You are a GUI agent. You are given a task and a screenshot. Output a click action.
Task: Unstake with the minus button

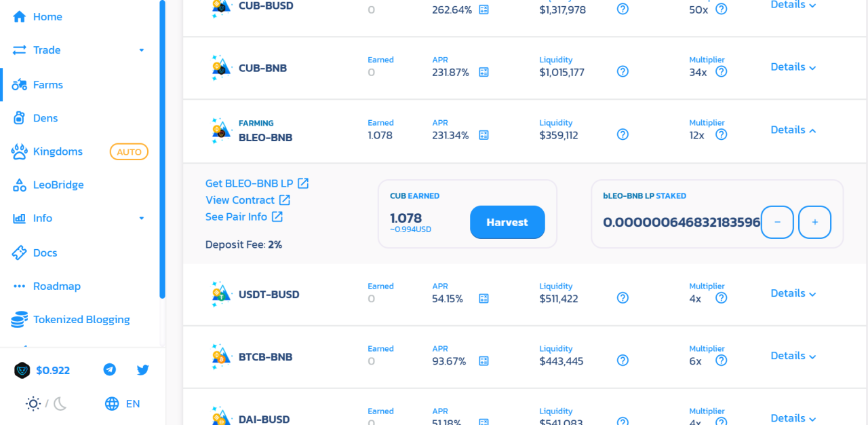click(777, 222)
